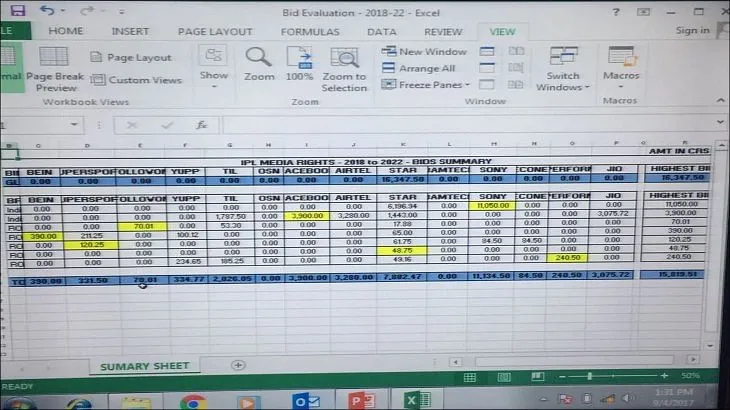Screen dimensions: 730x410
Task: Open the PAGE LAYOUT ribbon tab
Action: (x=215, y=32)
